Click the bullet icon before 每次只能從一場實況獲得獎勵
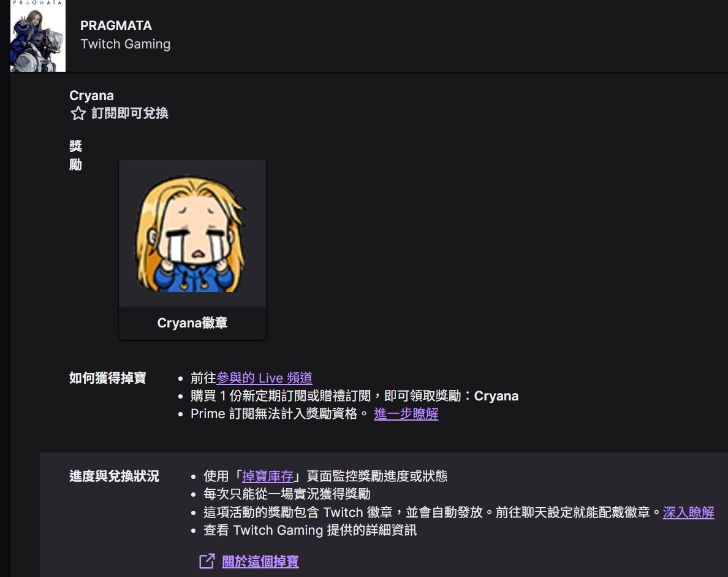This screenshot has height=577, width=728. point(194,494)
